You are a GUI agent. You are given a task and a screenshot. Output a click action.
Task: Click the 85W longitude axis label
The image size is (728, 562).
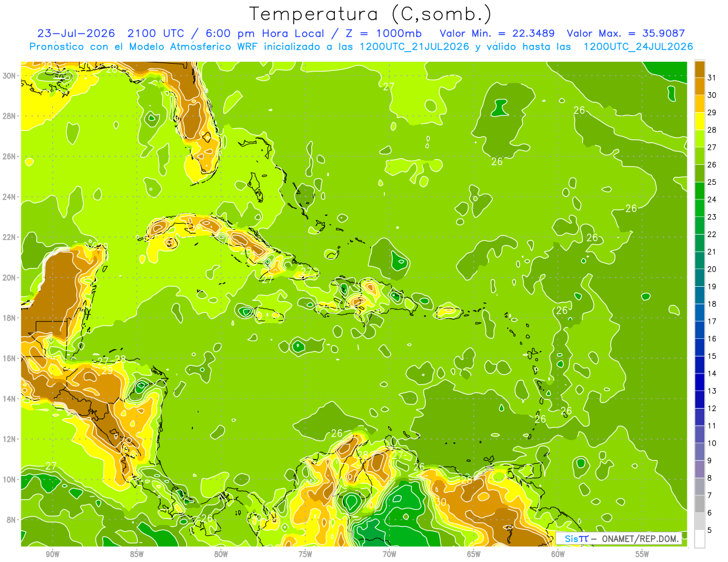[x=136, y=555]
